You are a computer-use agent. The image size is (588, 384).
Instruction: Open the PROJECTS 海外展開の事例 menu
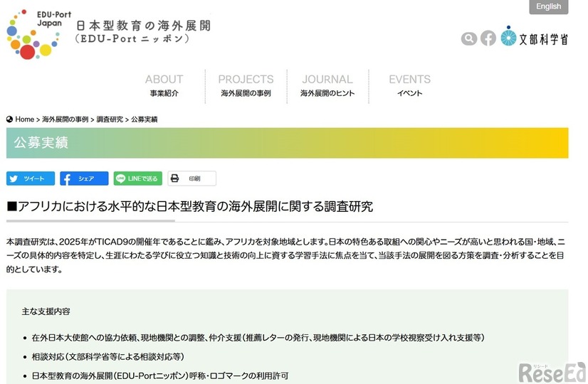pyautogui.click(x=246, y=85)
